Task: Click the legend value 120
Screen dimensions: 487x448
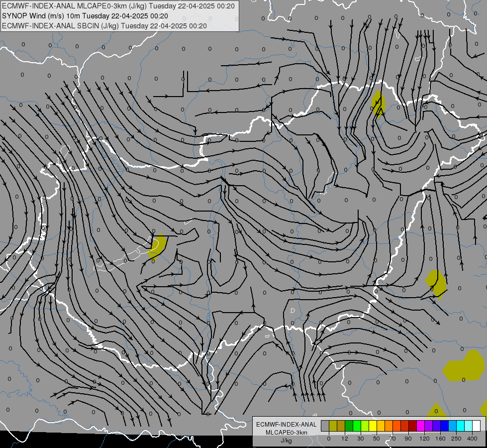Action: [x=424, y=439]
